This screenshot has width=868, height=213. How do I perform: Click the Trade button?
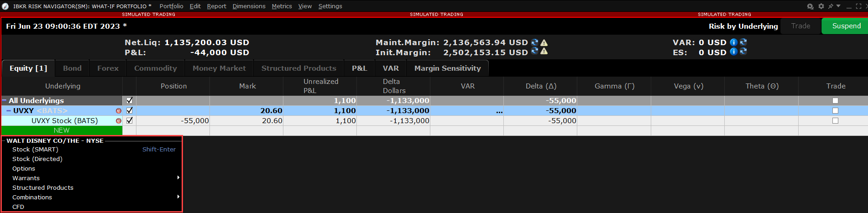point(800,26)
